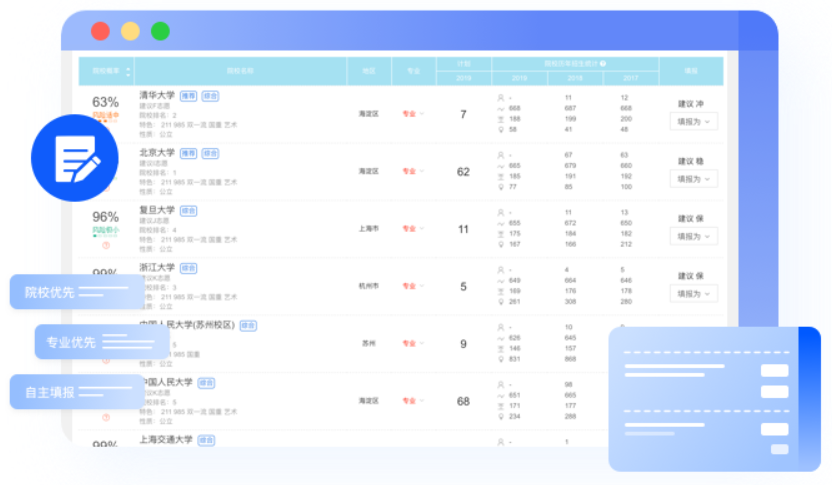The width and height of the screenshot is (832, 485).
Task: Expand 专业 list for 苏州 campus row
Action: 413,343
